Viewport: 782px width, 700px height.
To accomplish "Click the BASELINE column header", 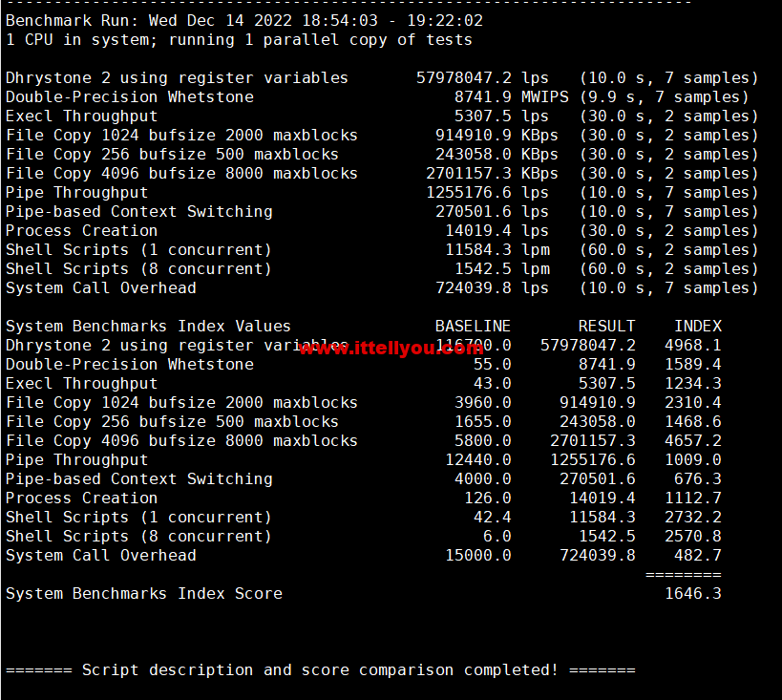I will tap(473, 326).
